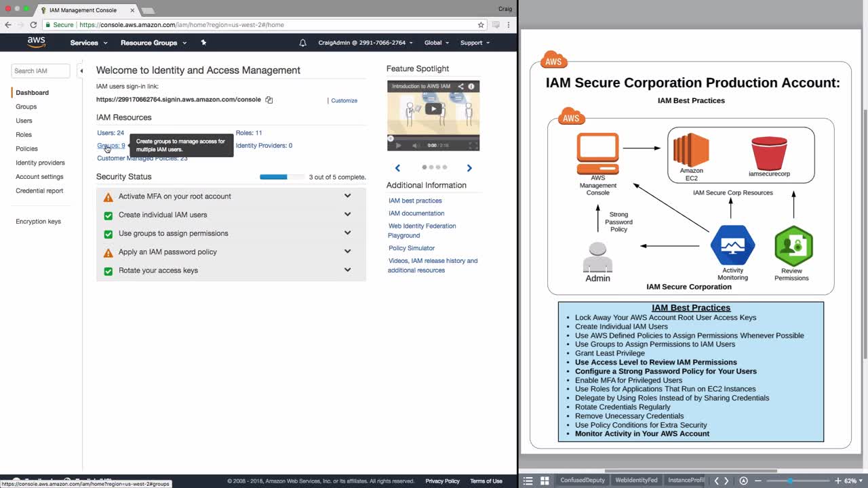Viewport: 868px width, 488px height.
Task: Open the pin shortcuts icon in AWS navbar
Action: (203, 43)
